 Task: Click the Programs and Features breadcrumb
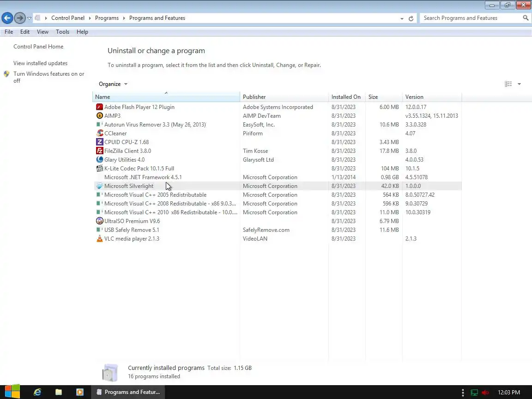157,18
